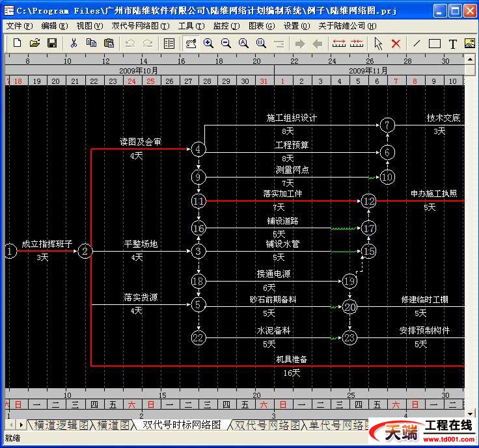Click the tab scroll right arrow
Screen dimensions: 479x448
[21, 425]
